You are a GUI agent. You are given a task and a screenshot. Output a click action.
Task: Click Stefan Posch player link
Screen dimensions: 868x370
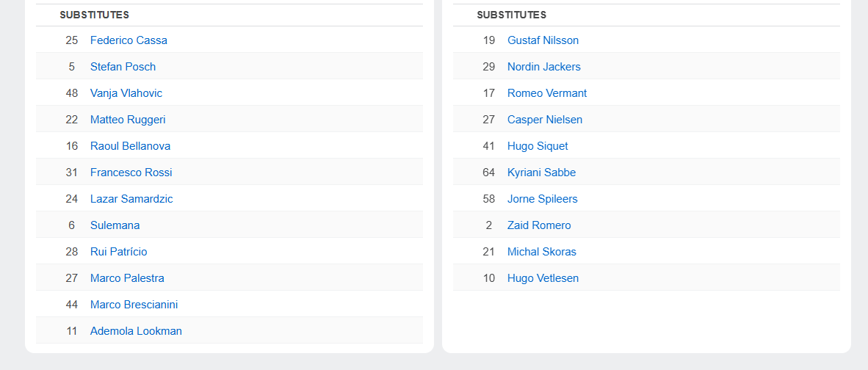tap(123, 67)
